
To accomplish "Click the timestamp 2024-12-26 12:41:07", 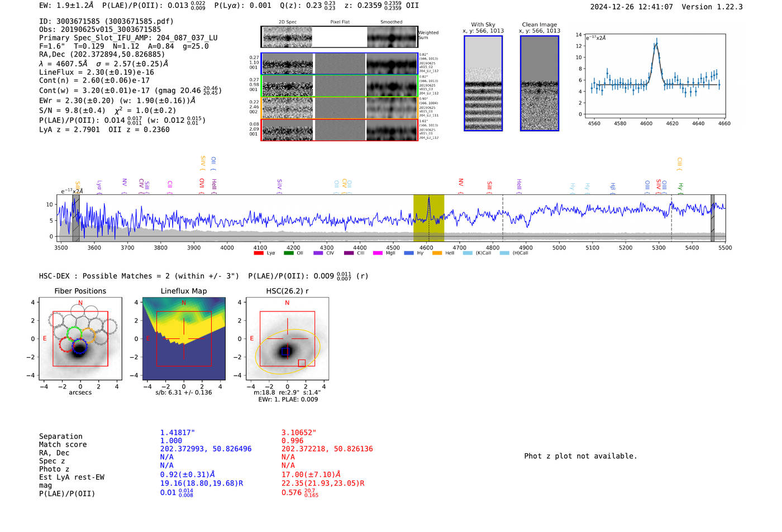I will point(632,7).
